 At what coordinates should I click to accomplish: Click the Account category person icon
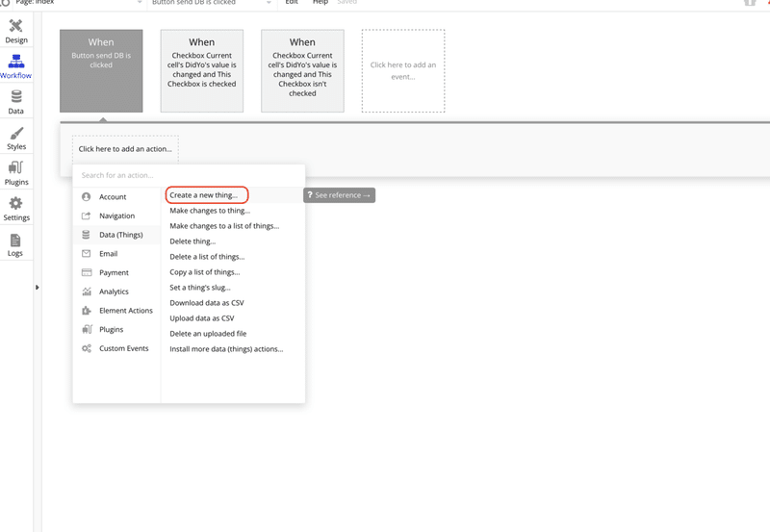[87, 196]
